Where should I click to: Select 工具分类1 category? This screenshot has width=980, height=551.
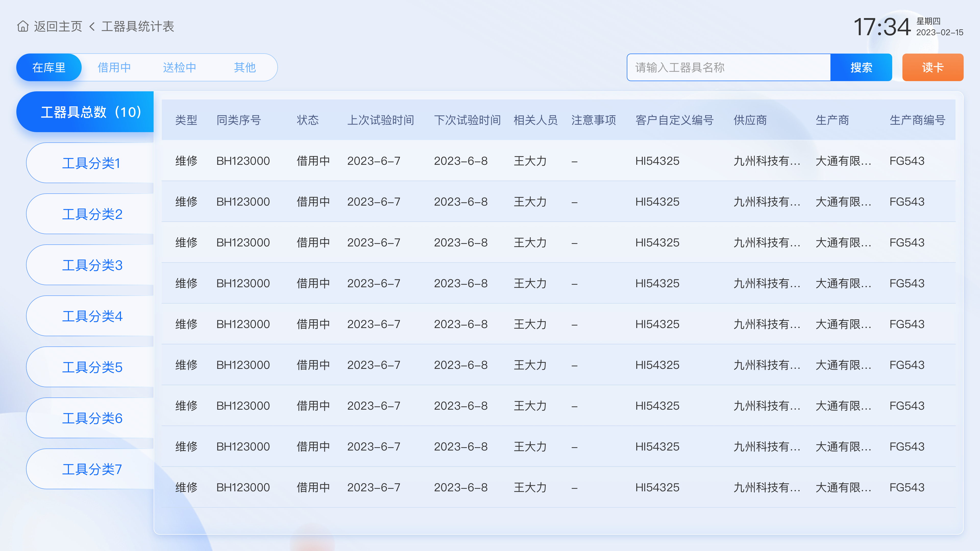[x=90, y=163]
